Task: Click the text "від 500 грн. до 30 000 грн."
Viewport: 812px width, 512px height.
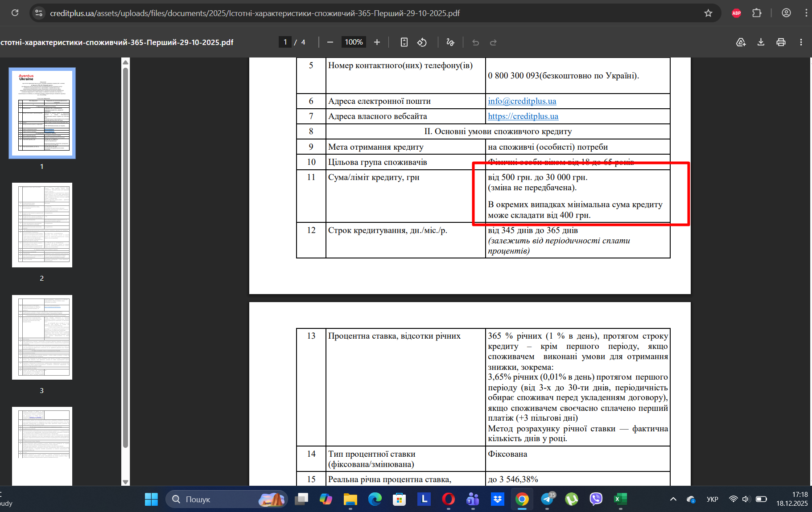Action: coord(538,177)
